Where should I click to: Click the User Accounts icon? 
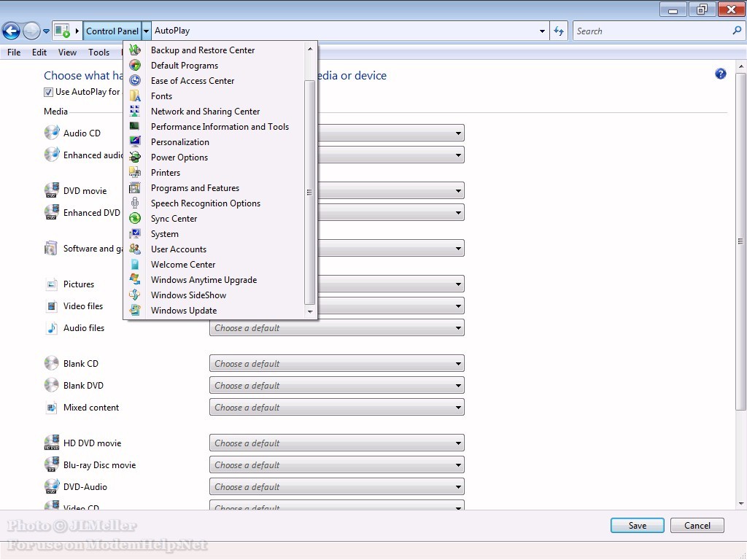click(135, 249)
